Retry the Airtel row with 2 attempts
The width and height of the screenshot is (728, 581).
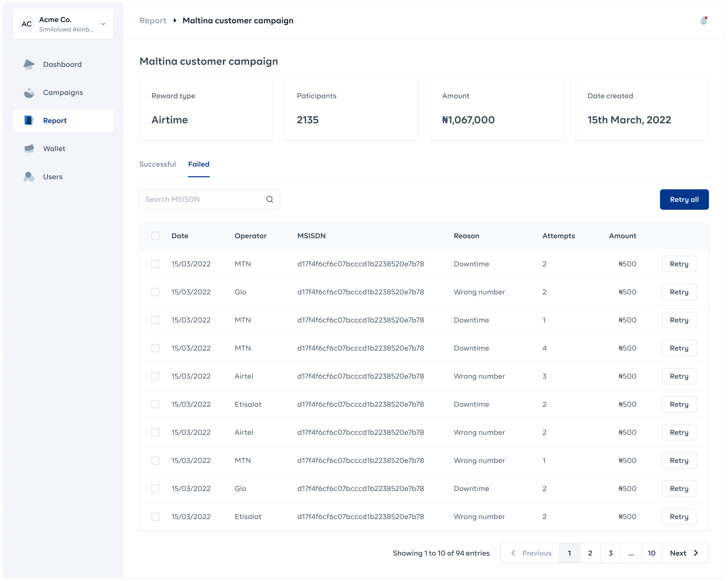[679, 432]
